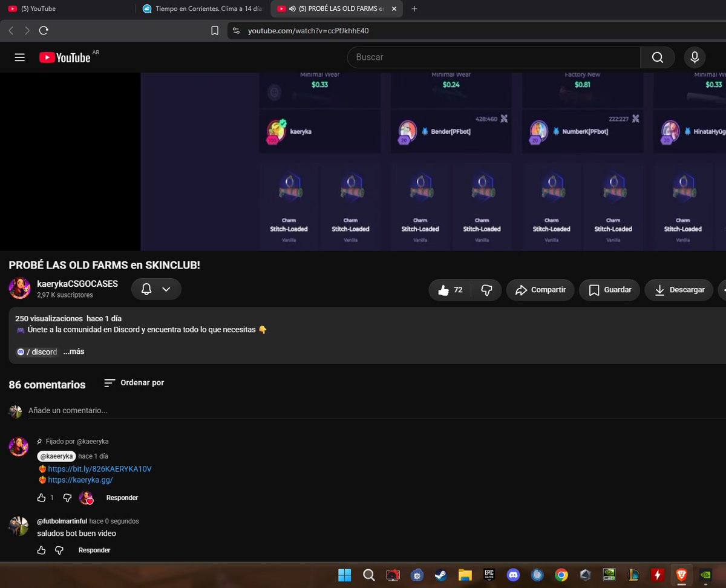Expand description with ...más
This screenshot has width=726, height=588.
coord(74,351)
